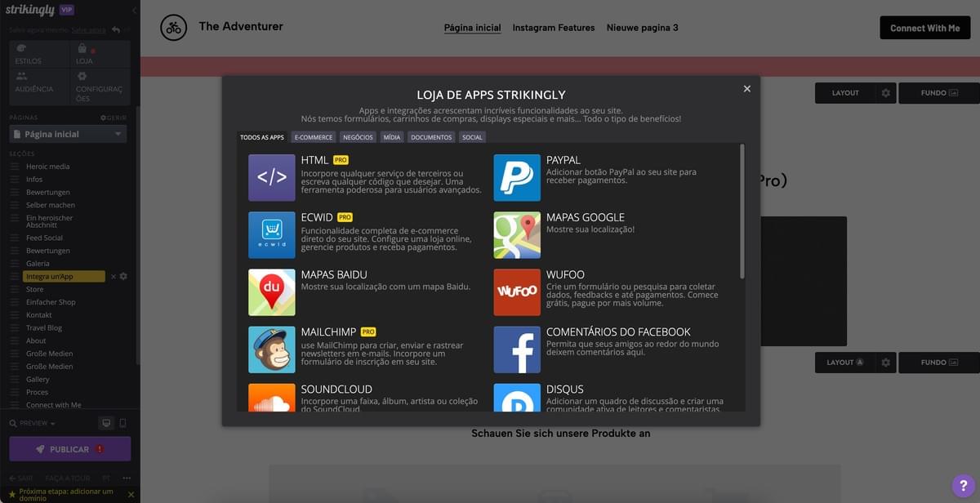Screen dimensions: 980x503
Task: Select the HTML app icon
Action: click(272, 177)
